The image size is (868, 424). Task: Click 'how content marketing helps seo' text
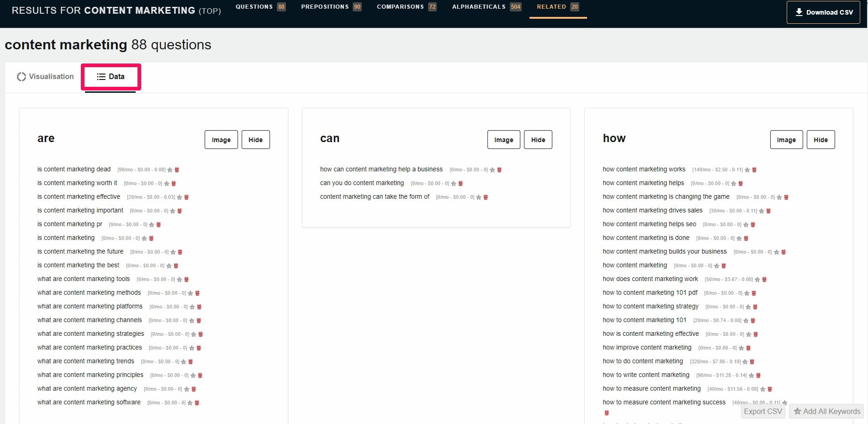[649, 224]
